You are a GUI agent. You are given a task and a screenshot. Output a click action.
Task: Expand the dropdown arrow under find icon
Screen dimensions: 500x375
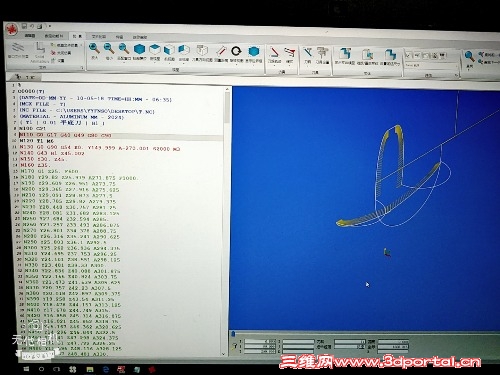point(469,71)
